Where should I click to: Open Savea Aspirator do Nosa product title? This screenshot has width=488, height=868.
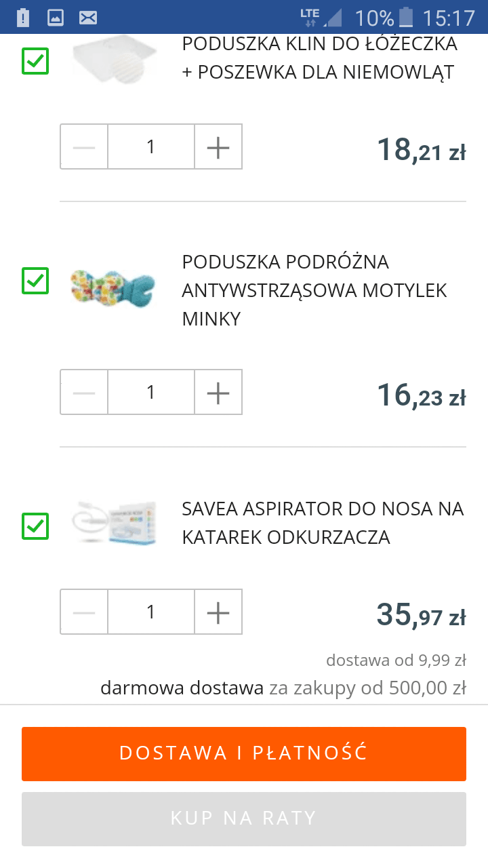click(x=323, y=523)
